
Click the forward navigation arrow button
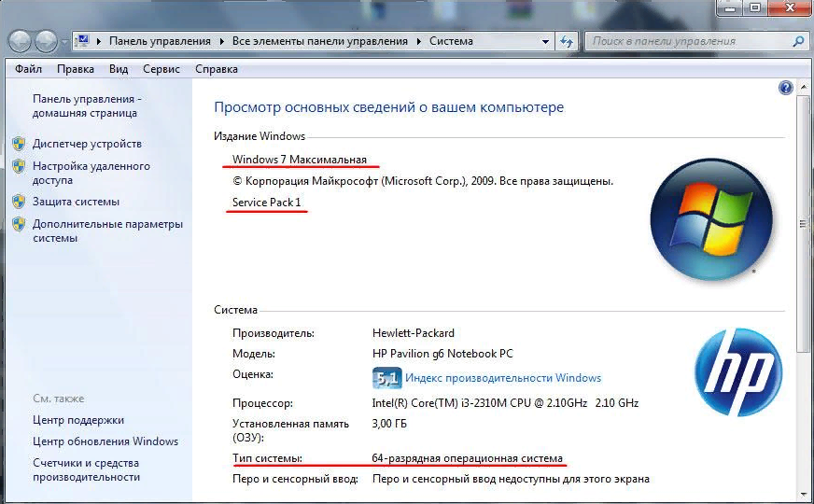(46, 42)
